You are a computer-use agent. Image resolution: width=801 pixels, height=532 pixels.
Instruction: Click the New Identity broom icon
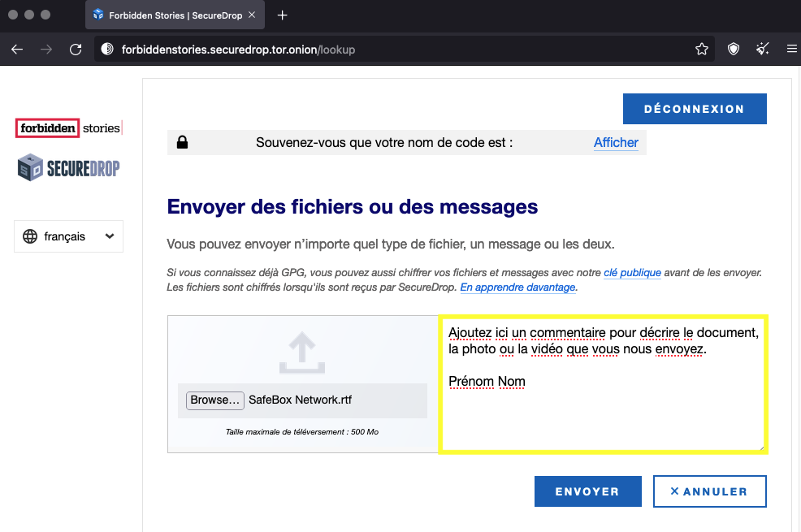point(762,50)
